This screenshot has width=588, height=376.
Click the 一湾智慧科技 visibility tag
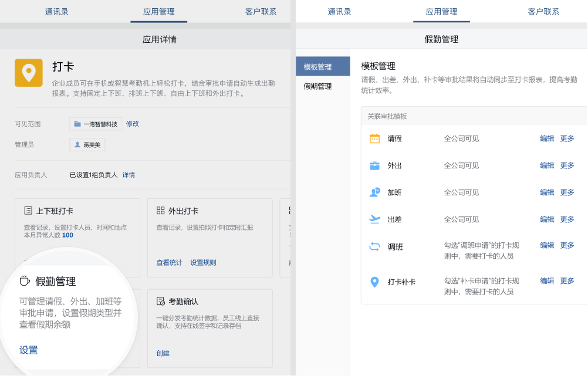[96, 124]
